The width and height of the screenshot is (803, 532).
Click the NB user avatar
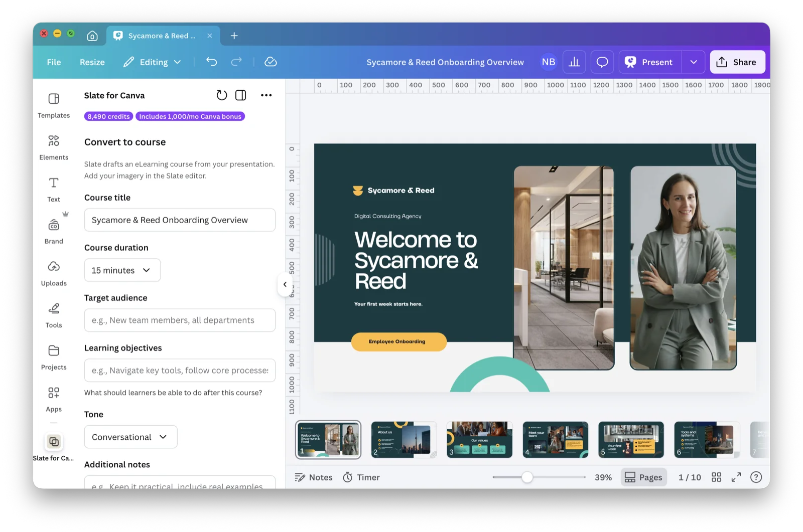(549, 62)
